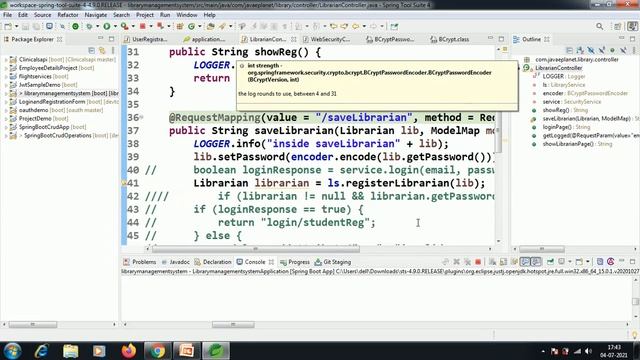The image size is (640, 360).
Task: Click Collapse All icon in Outline view
Action: (x=569, y=50)
